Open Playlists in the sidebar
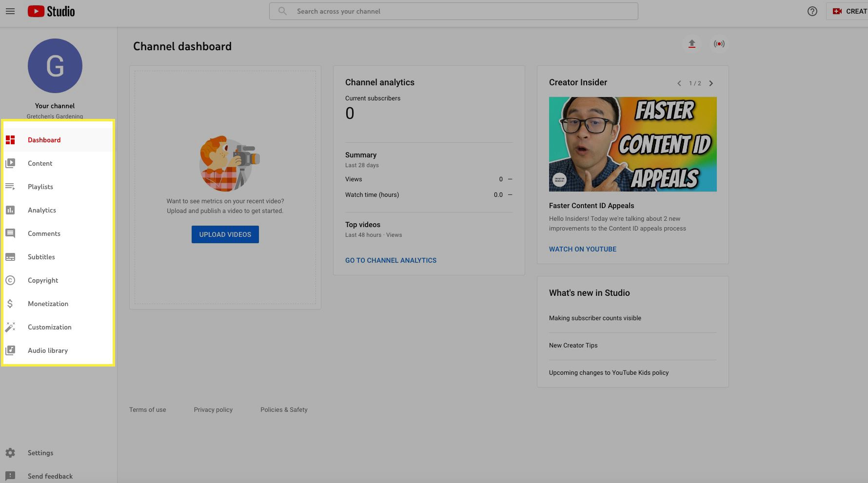Viewport: 868px width, 483px height. 40,187
